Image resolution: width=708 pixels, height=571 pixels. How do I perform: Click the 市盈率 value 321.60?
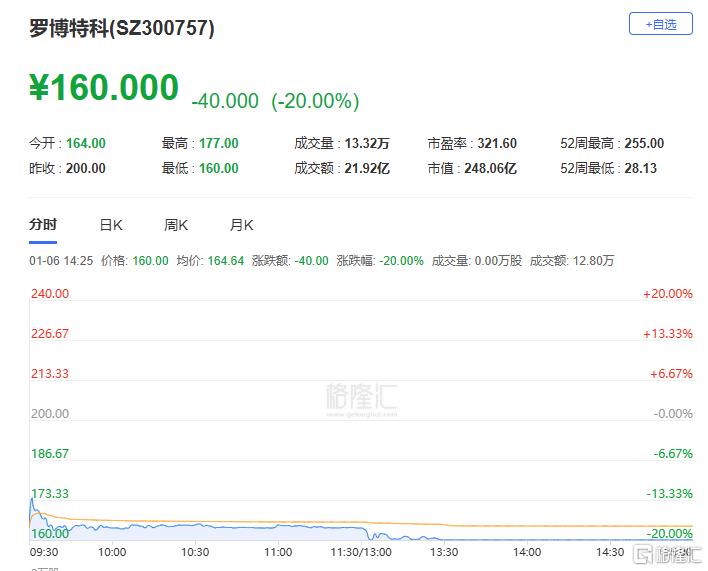click(497, 144)
